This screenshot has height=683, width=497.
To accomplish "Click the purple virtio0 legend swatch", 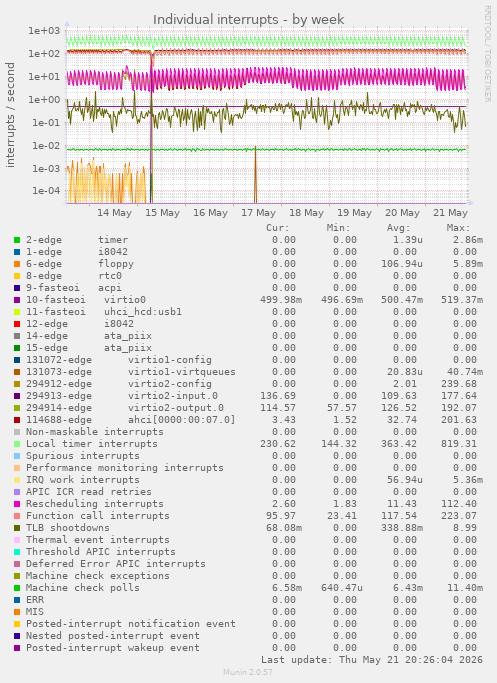I will pos(17,300).
